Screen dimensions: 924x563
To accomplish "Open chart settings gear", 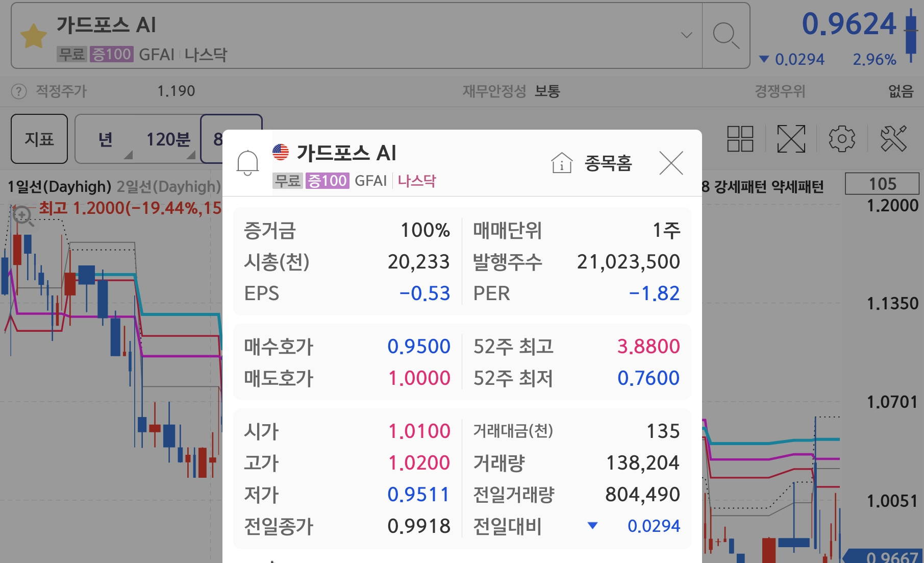I will coord(842,139).
